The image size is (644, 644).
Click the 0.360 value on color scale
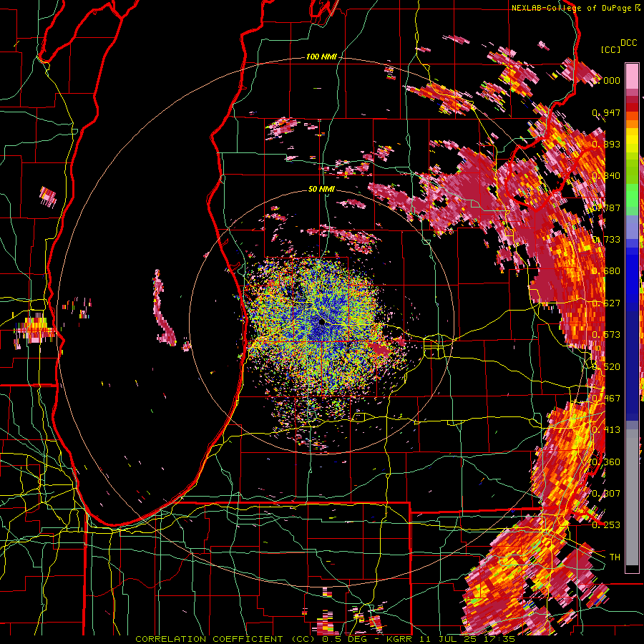coord(606,462)
